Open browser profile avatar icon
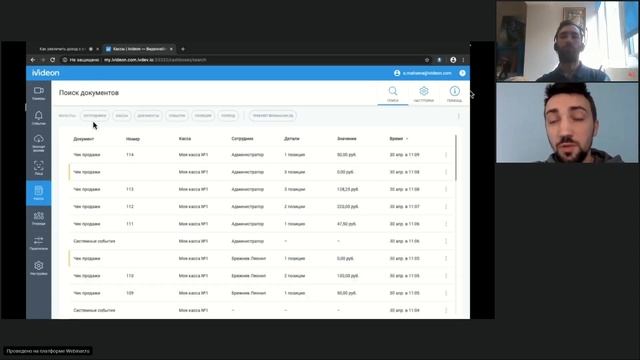Image resolution: width=640 pixels, height=360 pixels. pyautogui.click(x=453, y=60)
